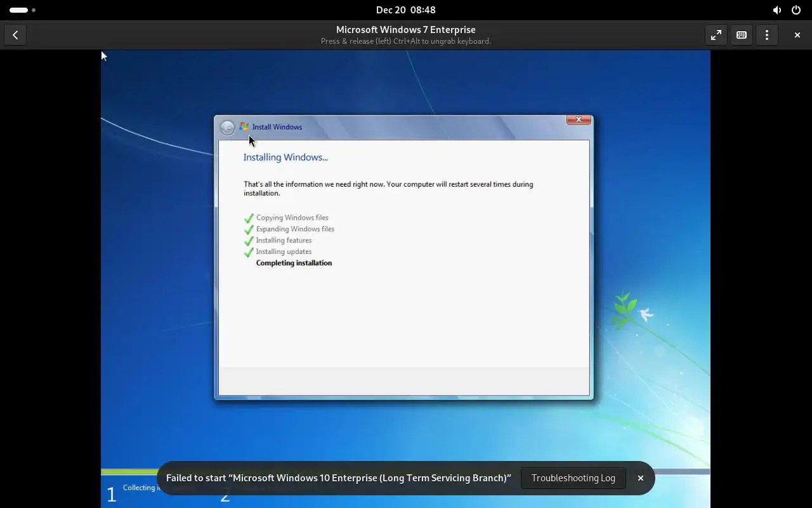Close the Boxes window

pyautogui.click(x=797, y=35)
